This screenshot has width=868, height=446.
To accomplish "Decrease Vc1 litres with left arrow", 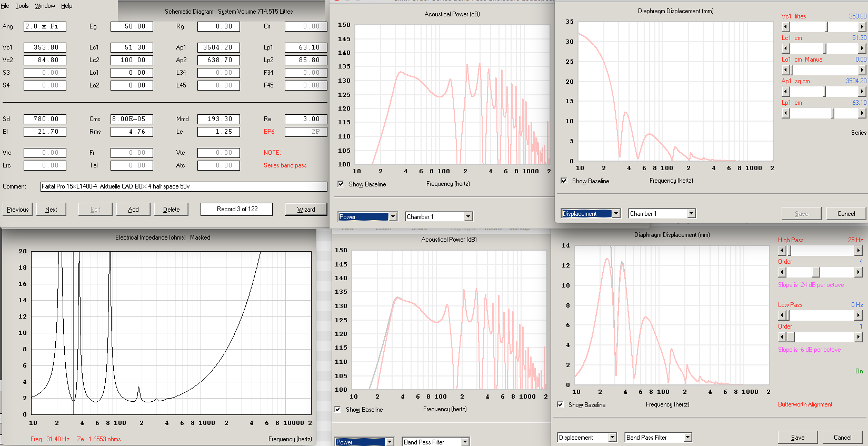I will (x=785, y=27).
